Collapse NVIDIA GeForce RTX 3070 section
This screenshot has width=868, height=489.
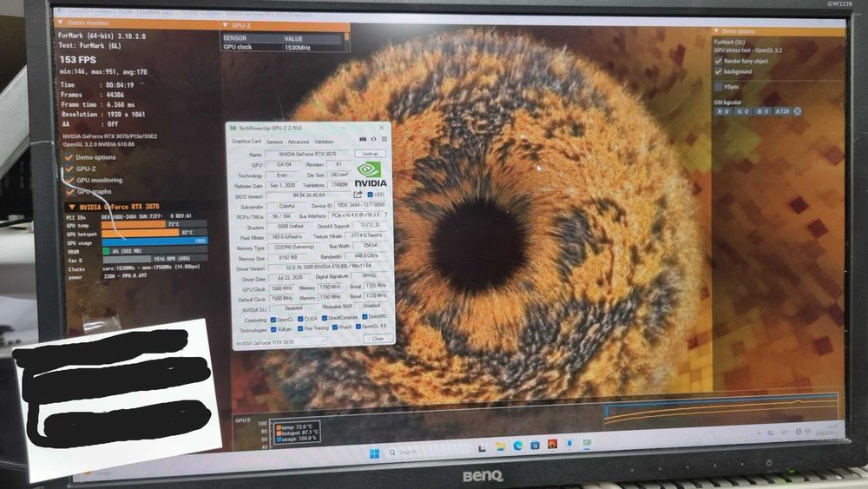tap(71, 207)
